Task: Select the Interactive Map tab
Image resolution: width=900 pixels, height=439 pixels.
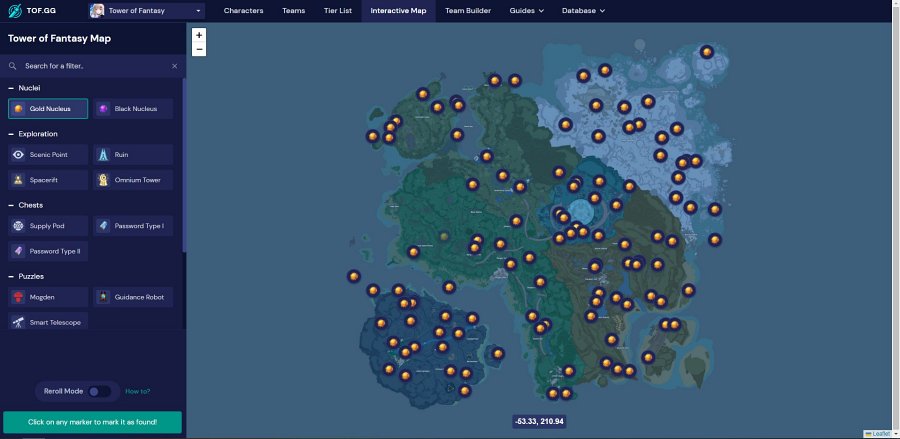Action: tap(398, 10)
